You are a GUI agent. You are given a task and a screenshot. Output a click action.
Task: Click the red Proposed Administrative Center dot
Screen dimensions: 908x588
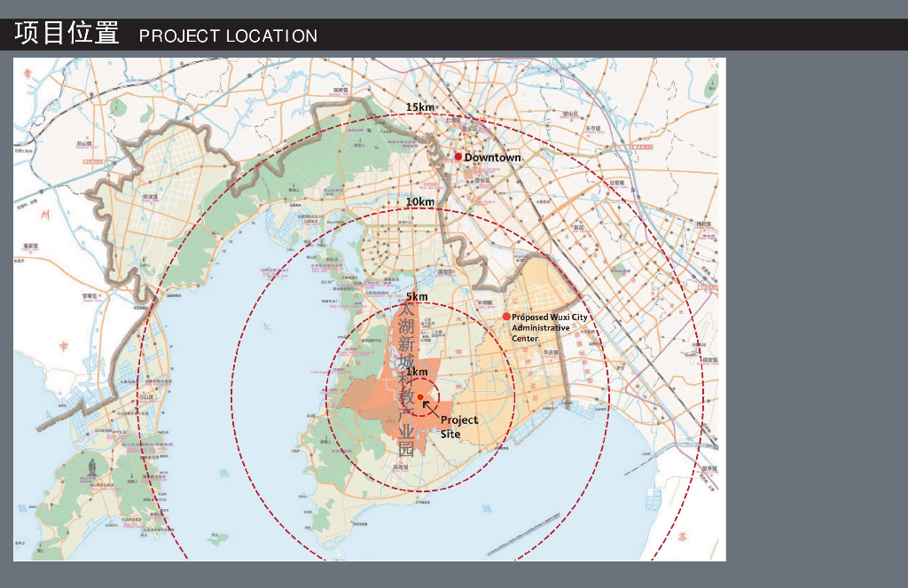coord(506,317)
